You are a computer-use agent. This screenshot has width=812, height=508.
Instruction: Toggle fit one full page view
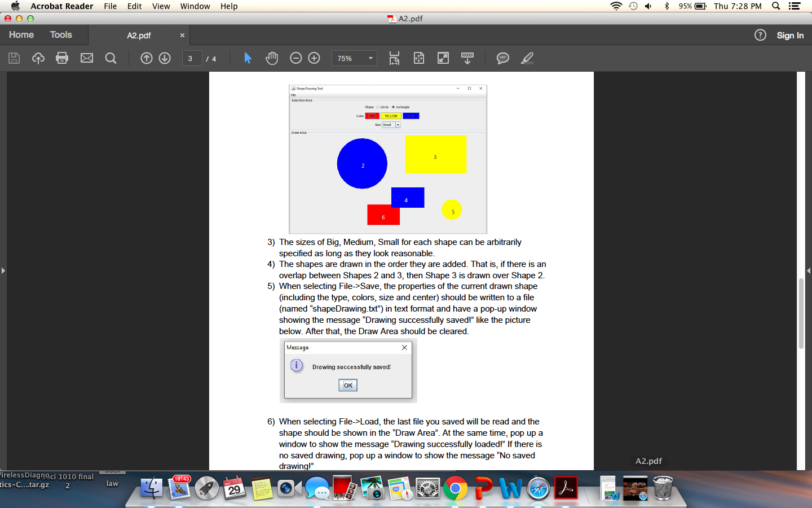[418, 58]
